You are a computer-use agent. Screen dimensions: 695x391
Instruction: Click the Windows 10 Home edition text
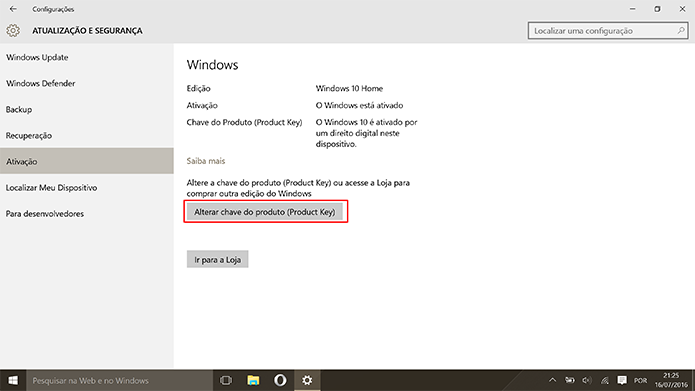pos(349,89)
